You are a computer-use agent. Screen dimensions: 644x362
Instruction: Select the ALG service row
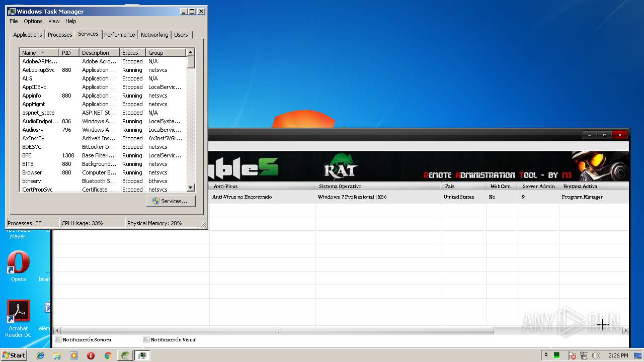[x=103, y=78]
